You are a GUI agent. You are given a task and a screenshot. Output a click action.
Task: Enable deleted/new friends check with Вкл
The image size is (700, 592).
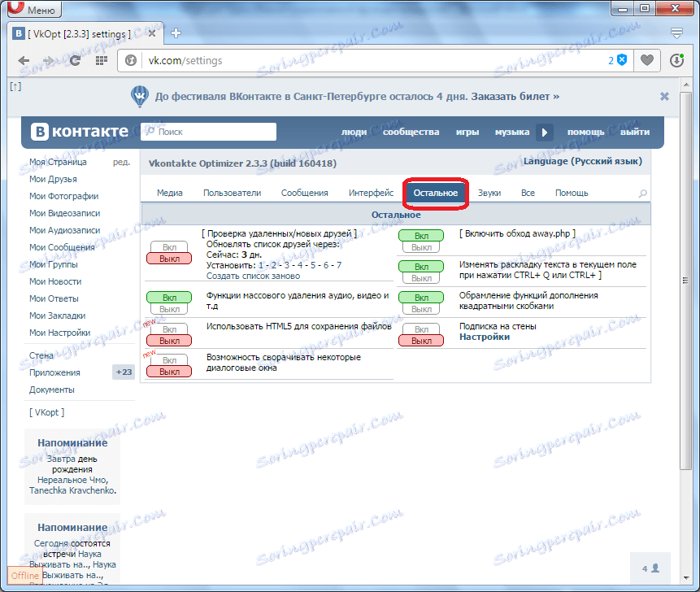point(169,247)
